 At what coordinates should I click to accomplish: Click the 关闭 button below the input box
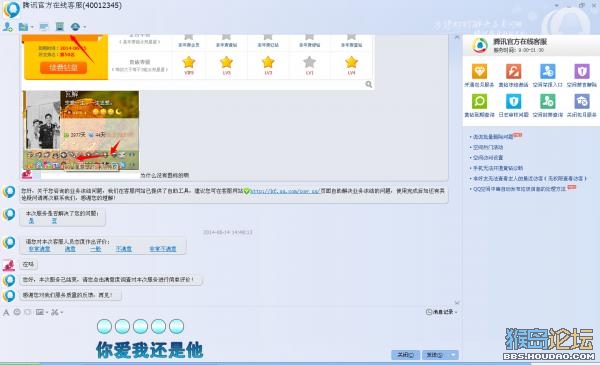coord(405,355)
